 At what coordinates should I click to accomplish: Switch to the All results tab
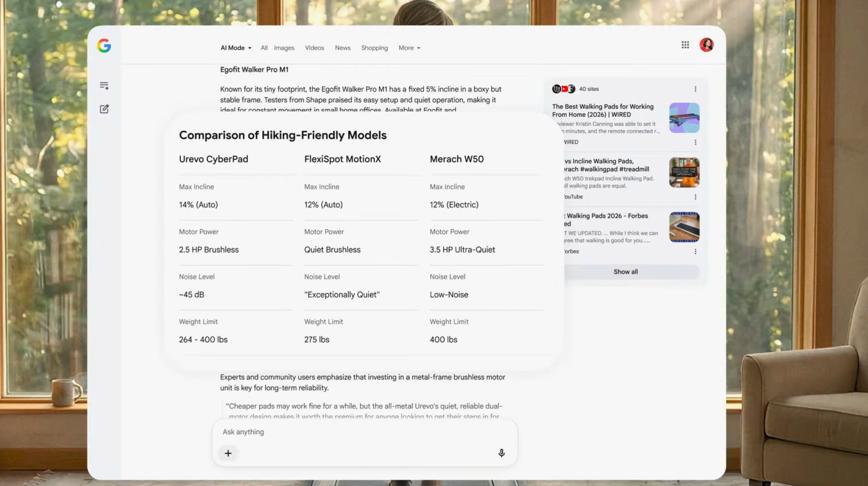pos(264,48)
